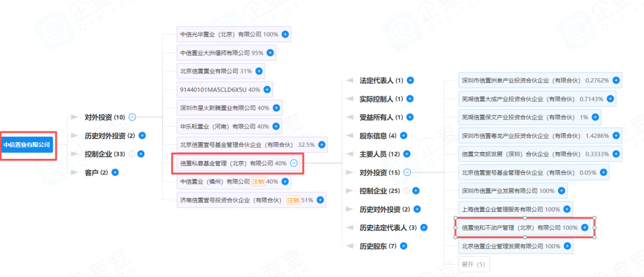Expand 控制企业 (33) plus icon

click(x=141, y=154)
